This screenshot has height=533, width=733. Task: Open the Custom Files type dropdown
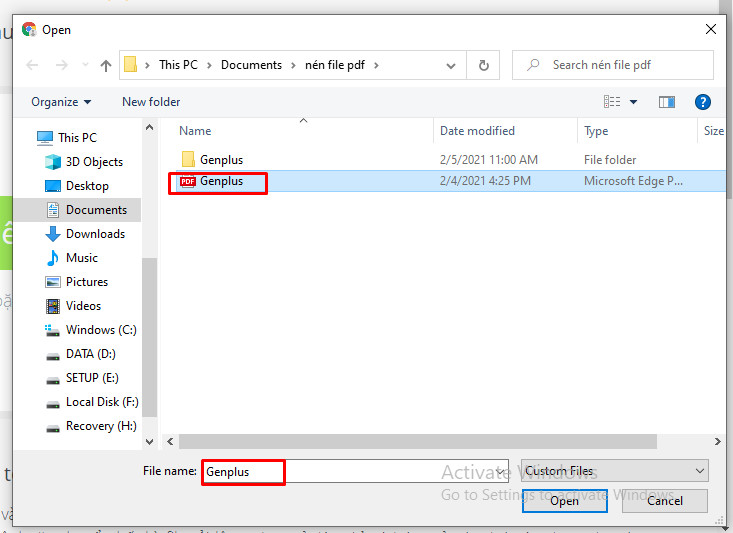615,471
